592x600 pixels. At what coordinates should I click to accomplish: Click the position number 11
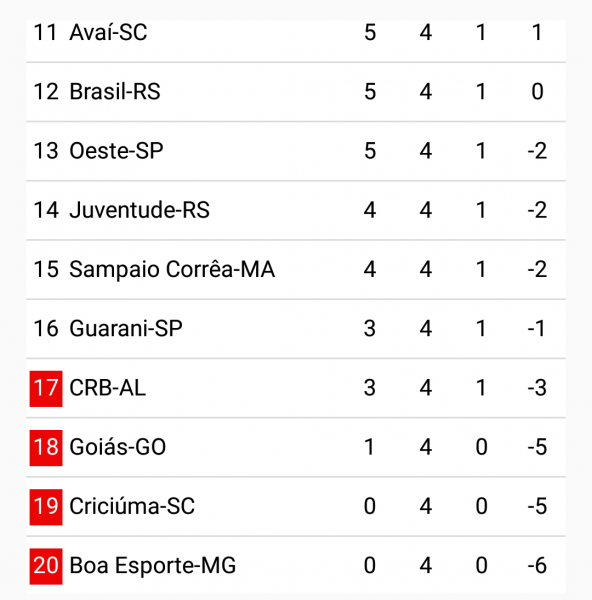pos(46,32)
